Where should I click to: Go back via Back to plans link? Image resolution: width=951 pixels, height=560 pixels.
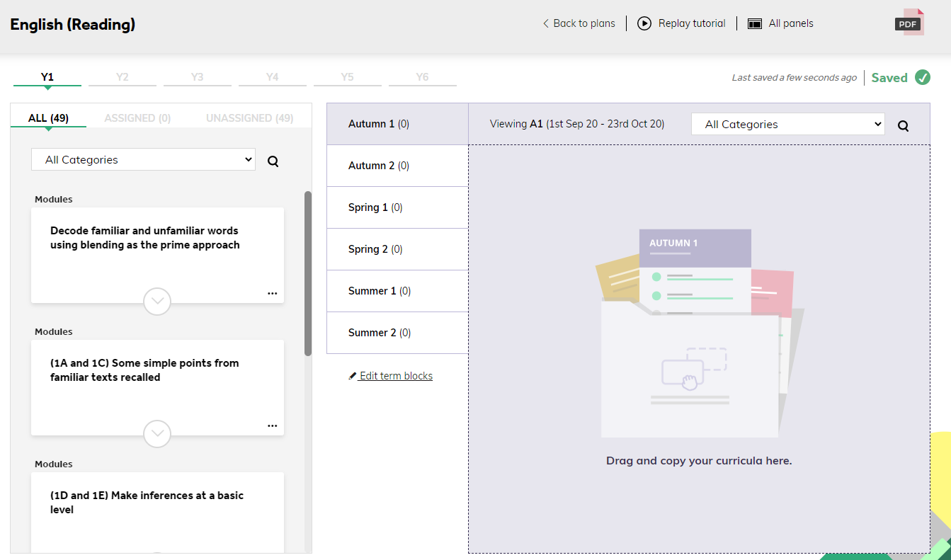tap(579, 23)
